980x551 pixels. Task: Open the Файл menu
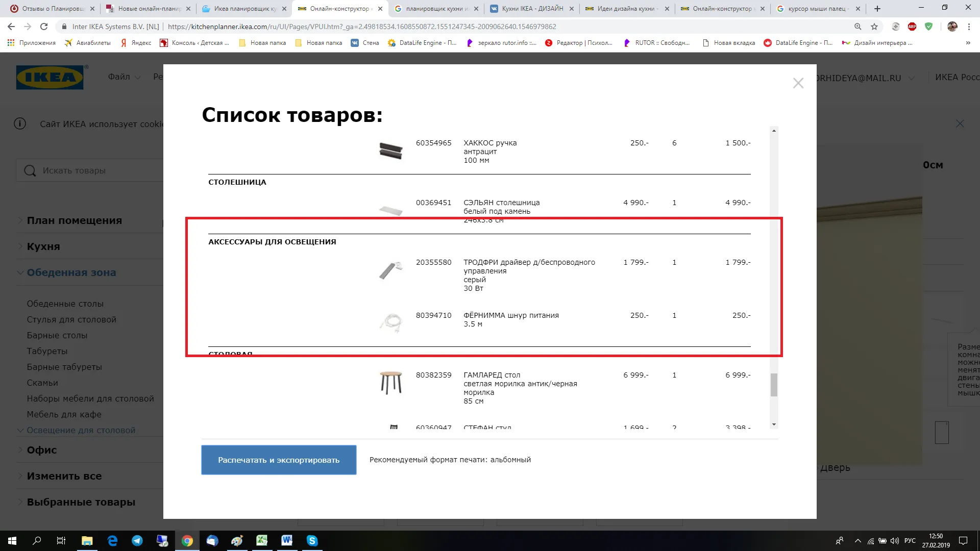click(x=124, y=77)
